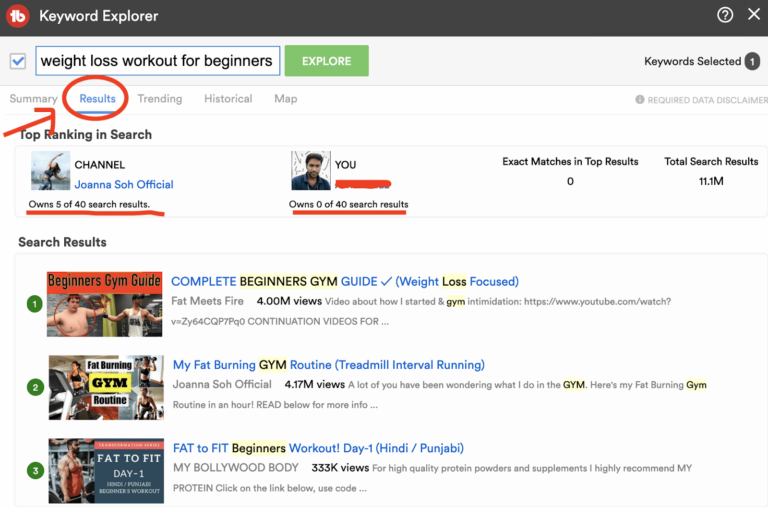
Task: Click the rank 3 green badge
Action: (35, 471)
